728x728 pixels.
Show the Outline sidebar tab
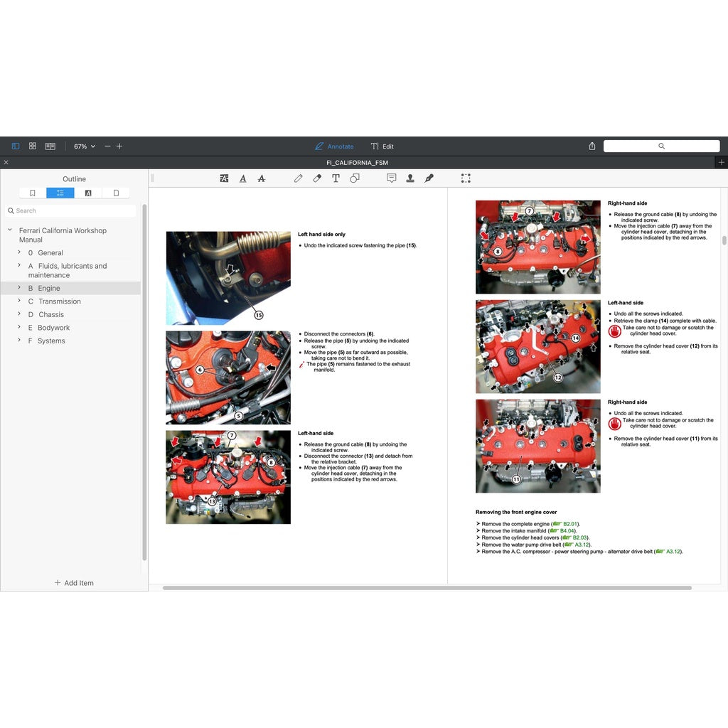60,193
